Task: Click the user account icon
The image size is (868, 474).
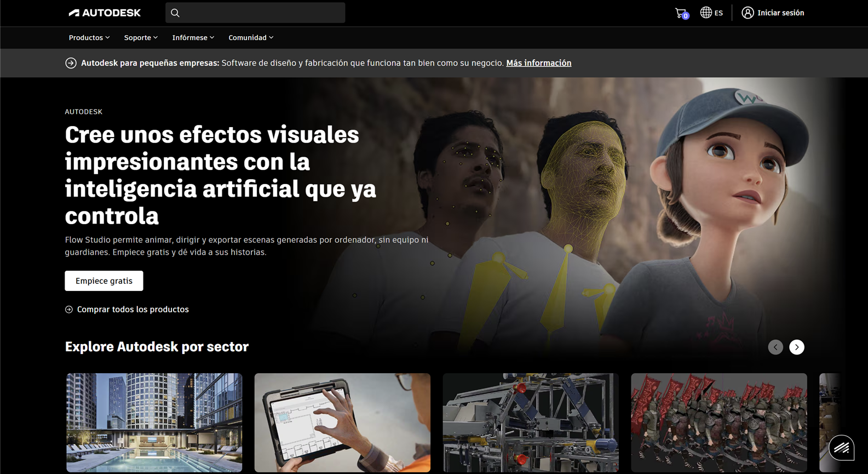Action: point(748,13)
